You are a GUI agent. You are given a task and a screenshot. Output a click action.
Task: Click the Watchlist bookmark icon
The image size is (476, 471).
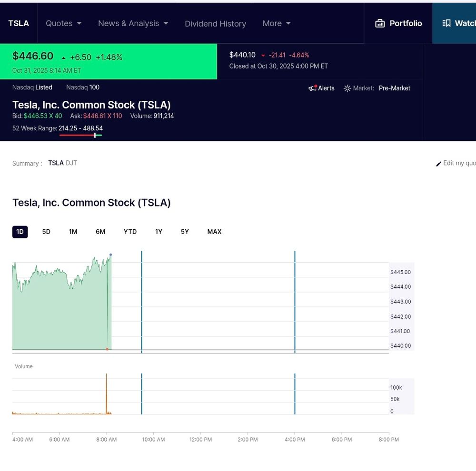[446, 23]
